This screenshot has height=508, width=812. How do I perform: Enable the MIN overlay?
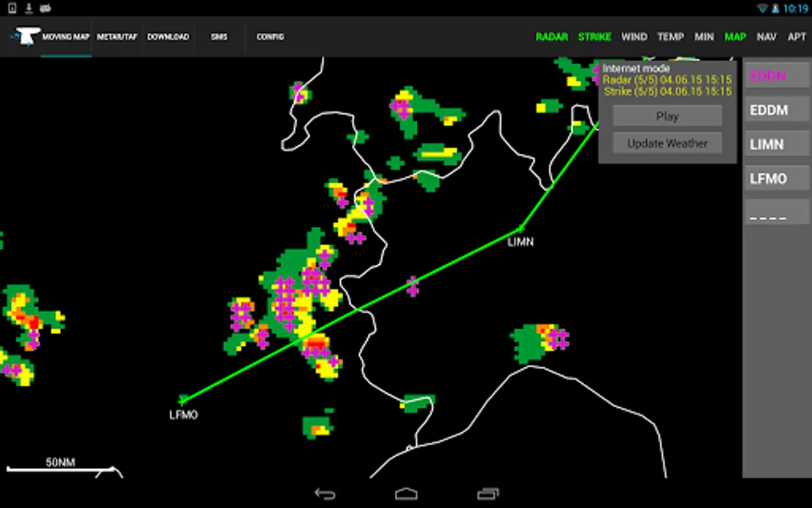pyautogui.click(x=704, y=37)
